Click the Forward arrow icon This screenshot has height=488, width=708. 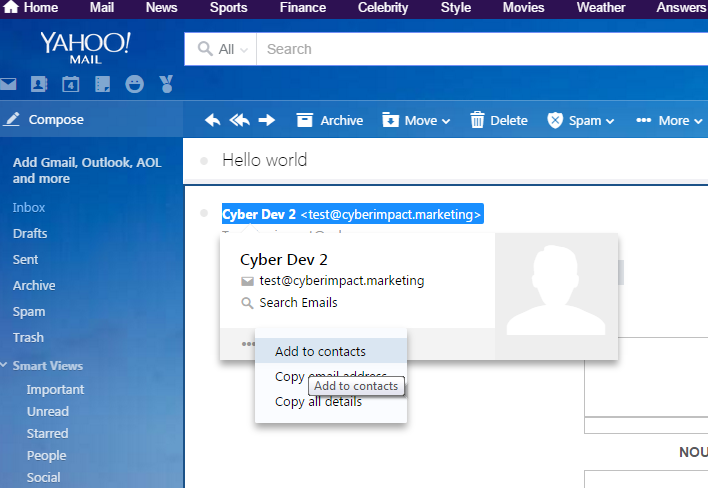tap(266, 120)
